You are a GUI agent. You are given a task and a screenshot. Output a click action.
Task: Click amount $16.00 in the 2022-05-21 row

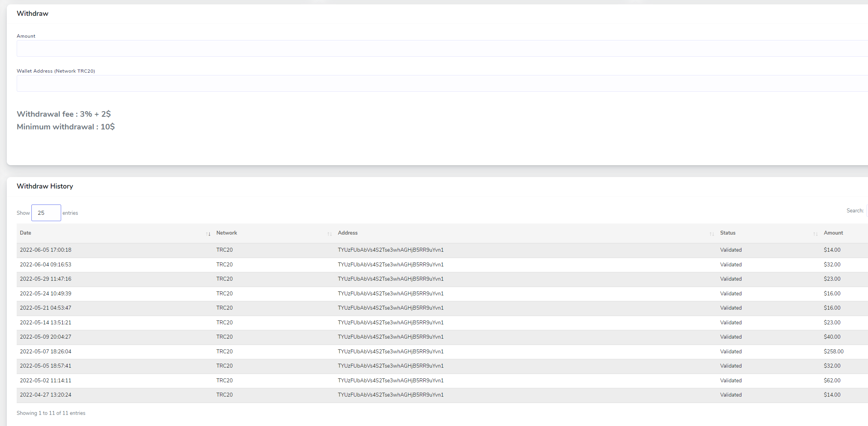click(x=832, y=308)
